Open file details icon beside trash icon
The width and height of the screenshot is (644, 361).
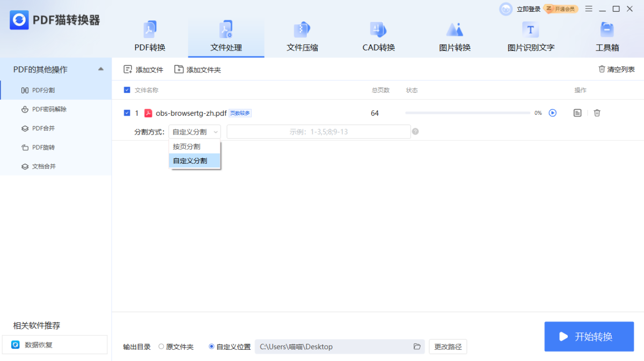pos(577,113)
